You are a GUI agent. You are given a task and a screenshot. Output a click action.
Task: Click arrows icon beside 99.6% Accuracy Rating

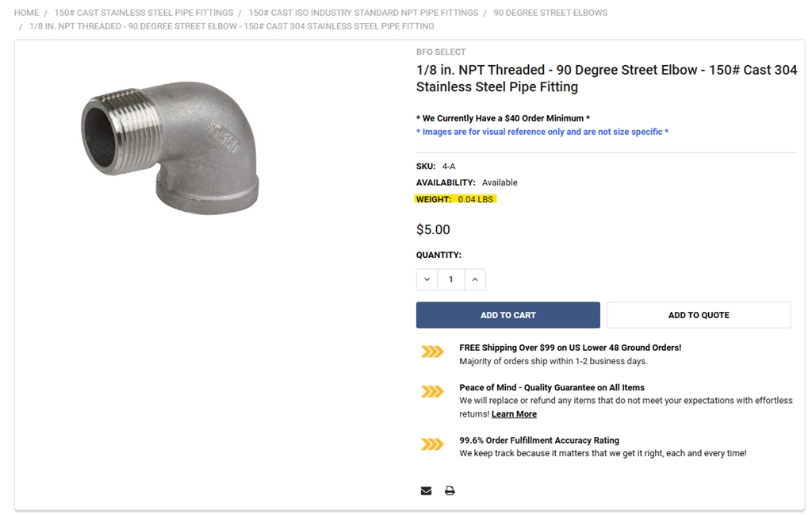(x=432, y=444)
